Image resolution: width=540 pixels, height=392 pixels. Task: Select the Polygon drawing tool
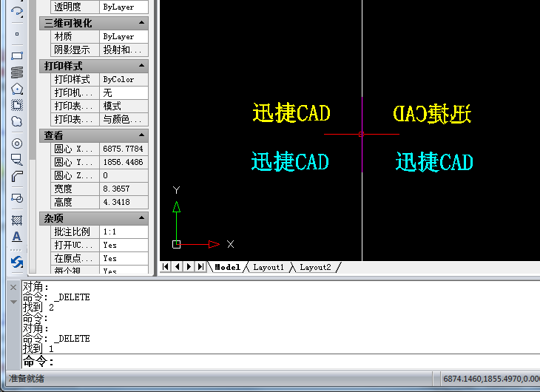(17, 89)
